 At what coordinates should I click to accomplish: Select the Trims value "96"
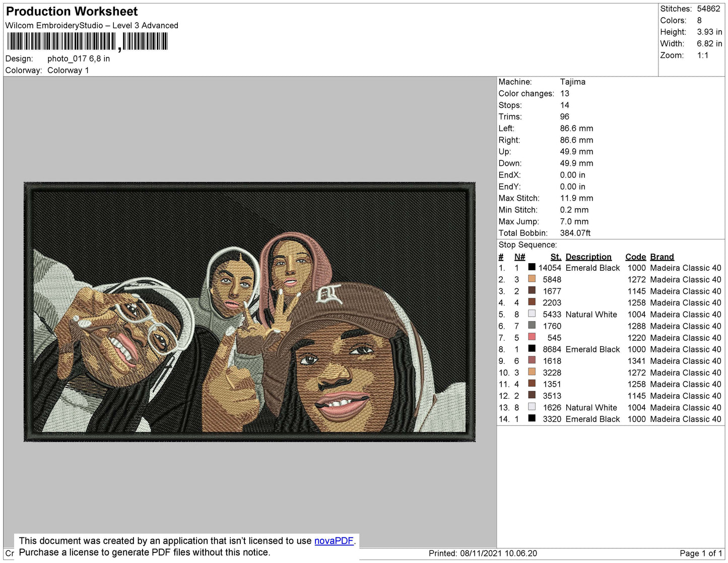(565, 116)
